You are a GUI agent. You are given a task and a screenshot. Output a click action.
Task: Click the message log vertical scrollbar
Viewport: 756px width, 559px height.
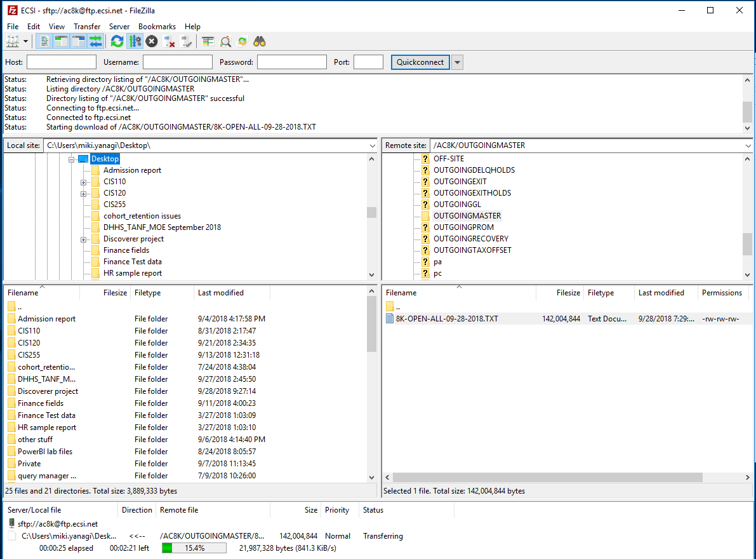[x=747, y=112]
